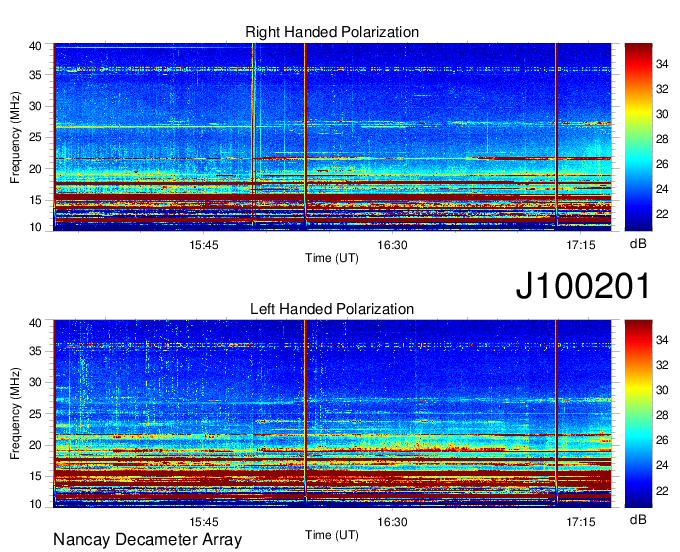Click the Left Handed plot's colorbar
680x552 pixels.
tap(638, 414)
